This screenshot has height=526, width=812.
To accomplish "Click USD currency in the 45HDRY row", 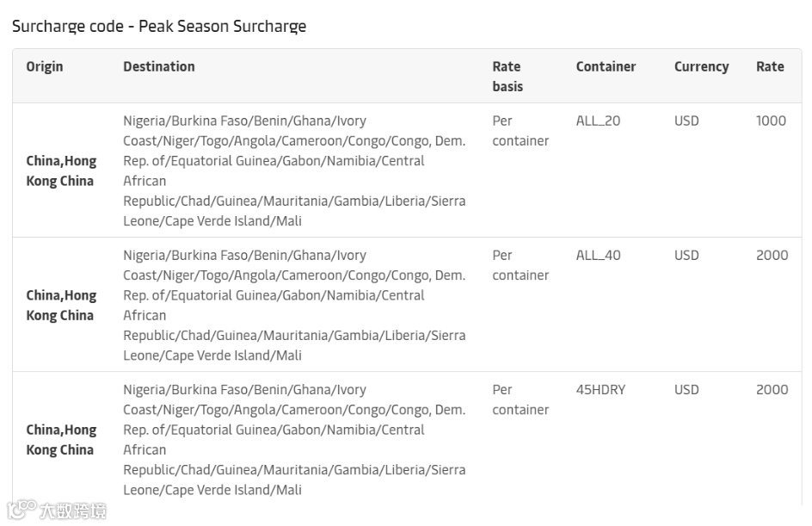I will (x=686, y=389).
